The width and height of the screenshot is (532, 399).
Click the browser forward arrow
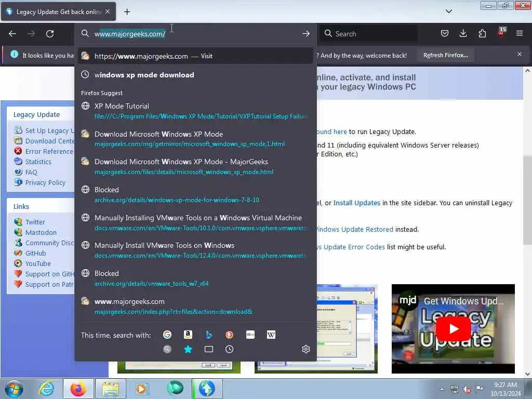(x=31, y=34)
